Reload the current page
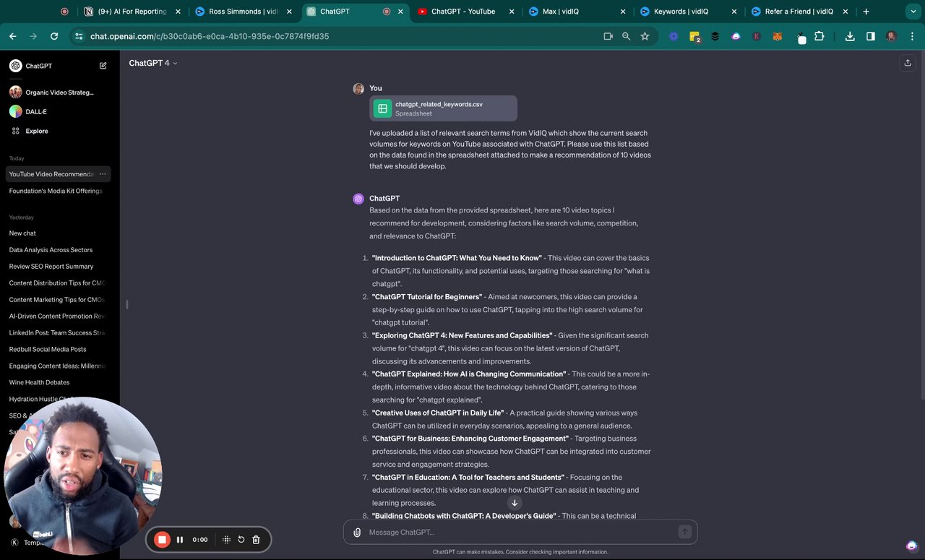 pos(54,36)
